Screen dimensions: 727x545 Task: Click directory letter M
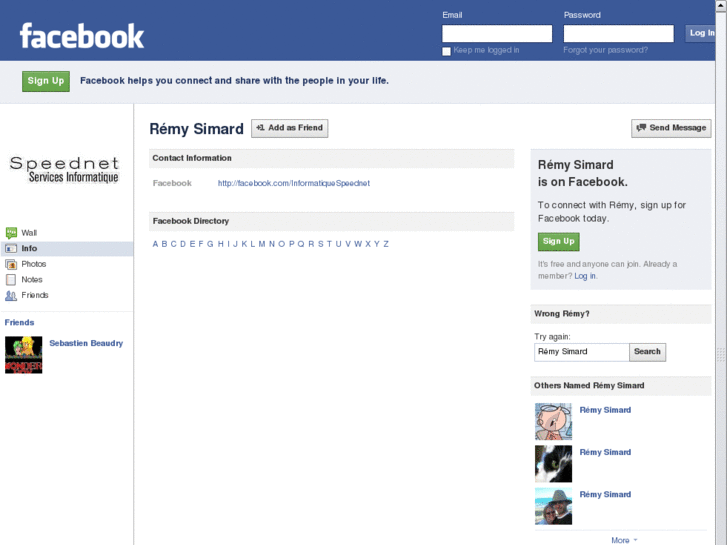261,244
